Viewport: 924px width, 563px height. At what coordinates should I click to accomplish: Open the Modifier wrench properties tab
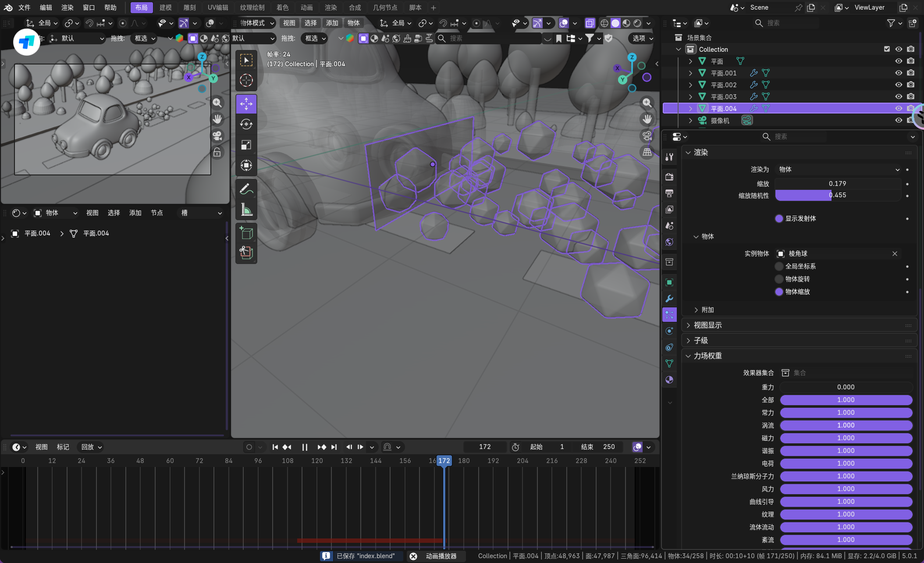[x=669, y=299]
